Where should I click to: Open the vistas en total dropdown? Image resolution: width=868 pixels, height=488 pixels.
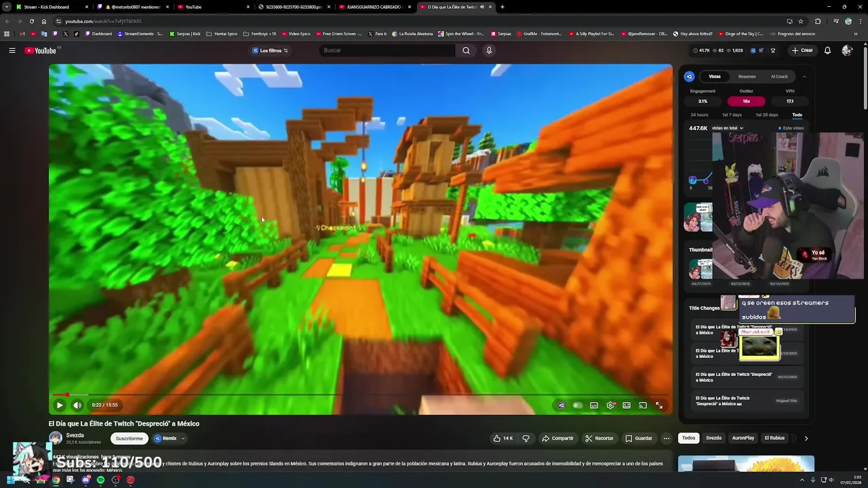pos(728,128)
